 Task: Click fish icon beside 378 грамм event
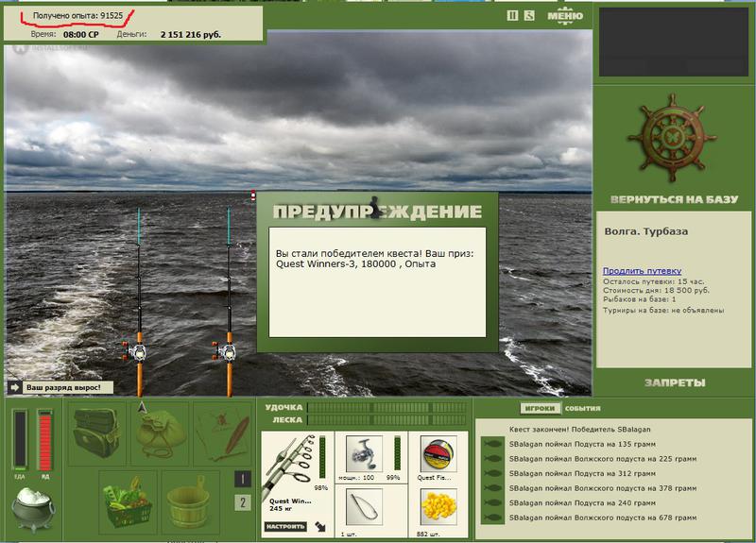[x=492, y=488]
